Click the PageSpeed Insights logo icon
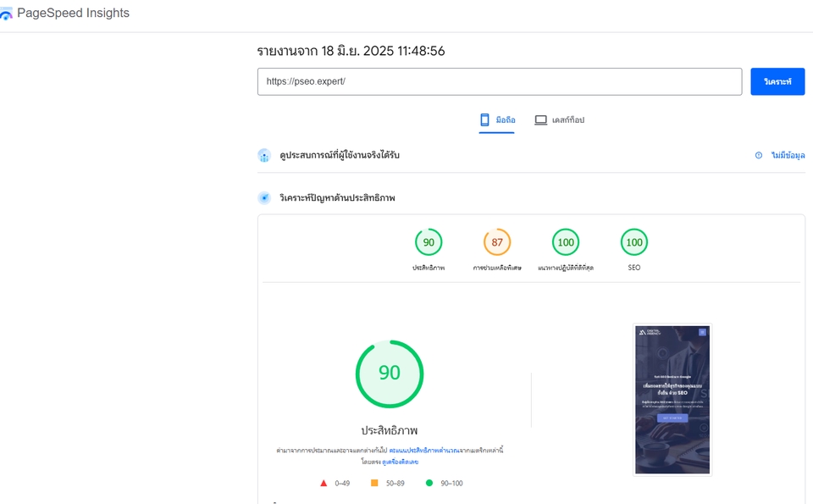813x504 pixels. [x=7, y=14]
